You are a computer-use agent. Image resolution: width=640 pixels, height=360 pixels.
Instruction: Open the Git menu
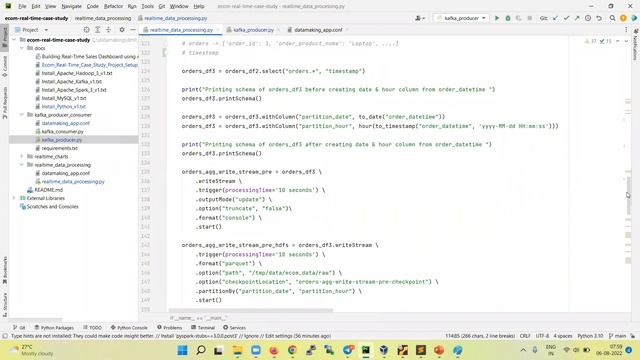pyautogui.click(x=162, y=7)
